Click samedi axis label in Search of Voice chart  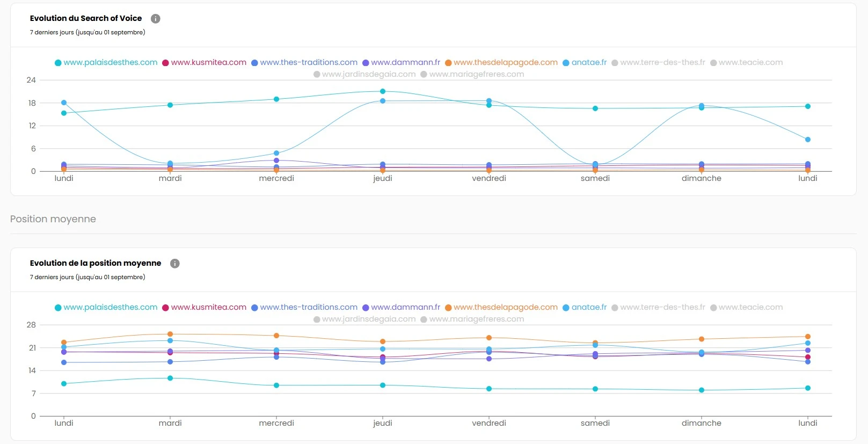[x=595, y=178]
